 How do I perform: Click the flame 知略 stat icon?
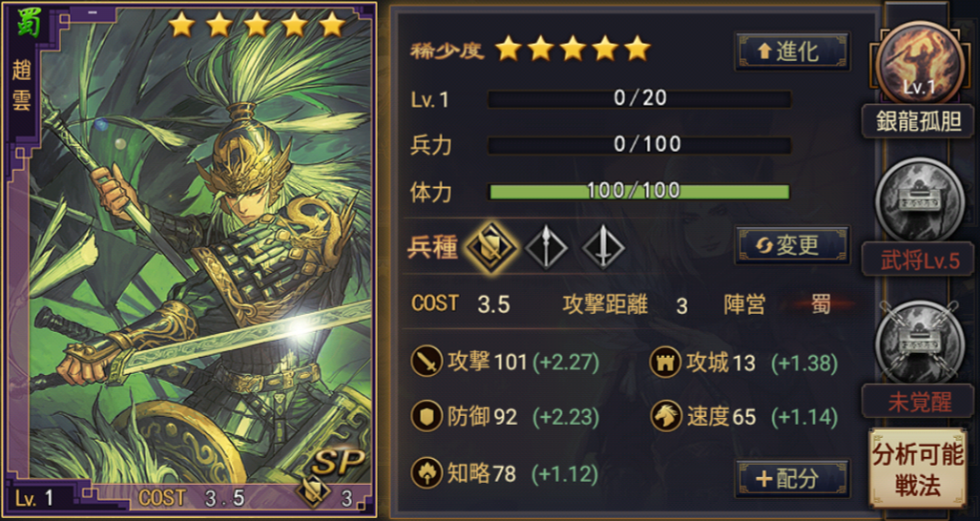427,473
